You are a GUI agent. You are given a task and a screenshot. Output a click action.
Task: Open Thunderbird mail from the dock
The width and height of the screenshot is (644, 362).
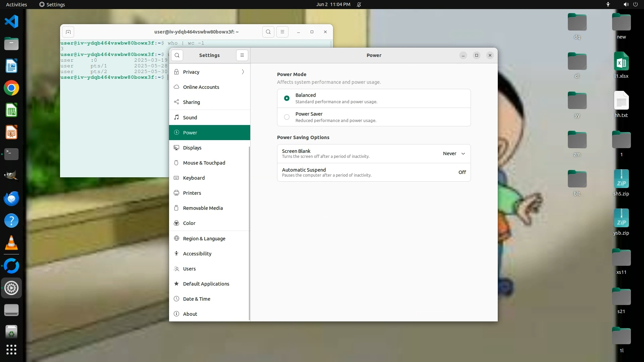pos(11,198)
